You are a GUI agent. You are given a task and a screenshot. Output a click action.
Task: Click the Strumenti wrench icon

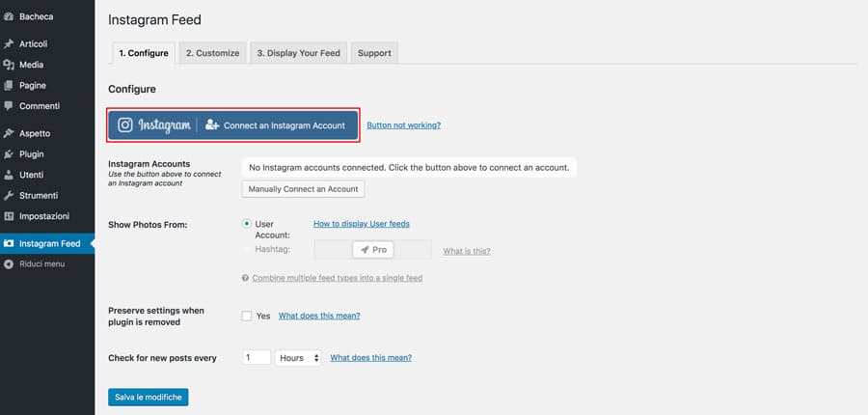pyautogui.click(x=9, y=196)
